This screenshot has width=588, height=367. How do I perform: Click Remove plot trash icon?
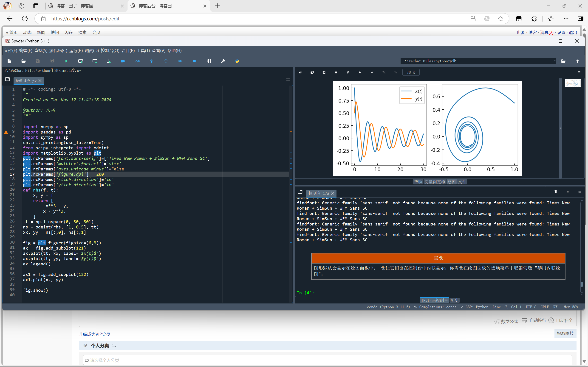click(336, 72)
